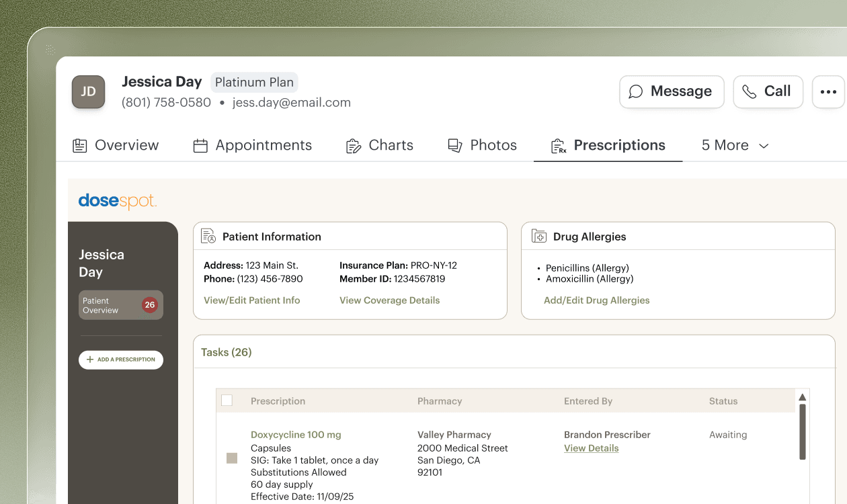This screenshot has height=504, width=847.
Task: Click the Status column header
Action: [x=723, y=401]
